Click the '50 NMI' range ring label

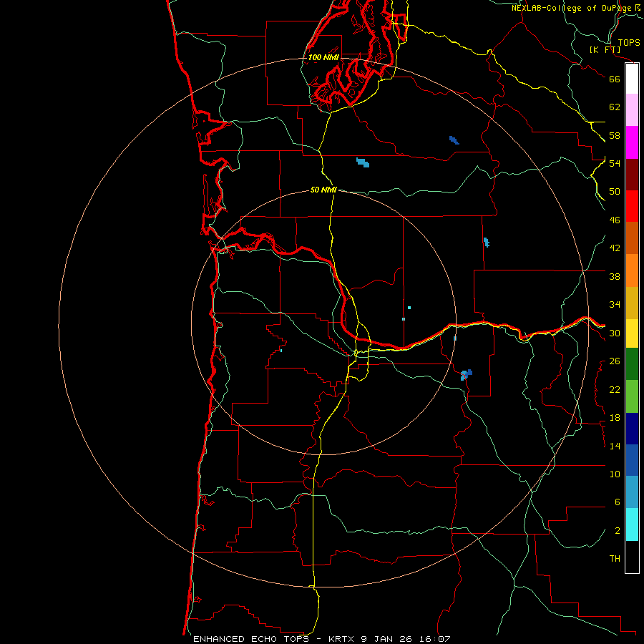[323, 190]
